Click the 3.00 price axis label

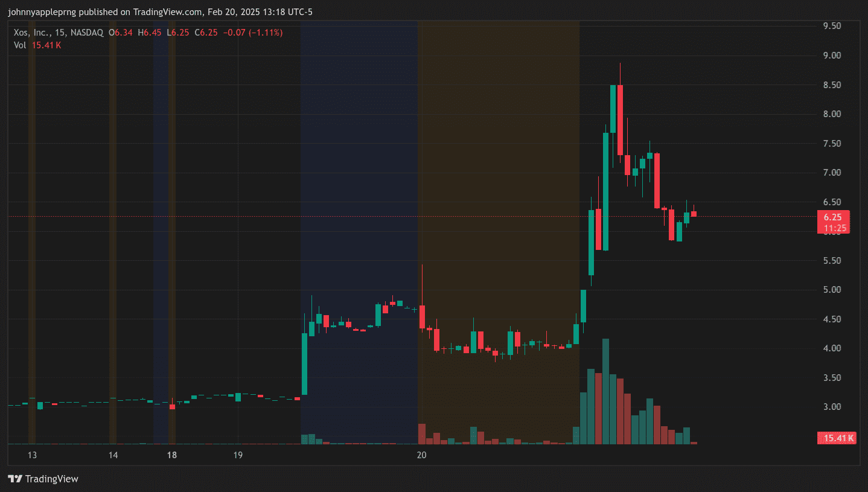pos(832,407)
